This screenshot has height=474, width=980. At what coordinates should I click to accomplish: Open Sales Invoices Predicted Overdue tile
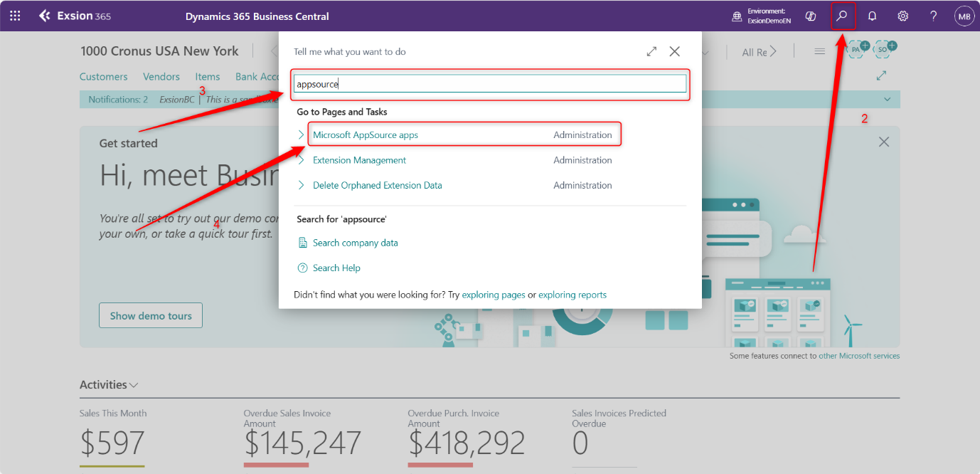coord(619,437)
